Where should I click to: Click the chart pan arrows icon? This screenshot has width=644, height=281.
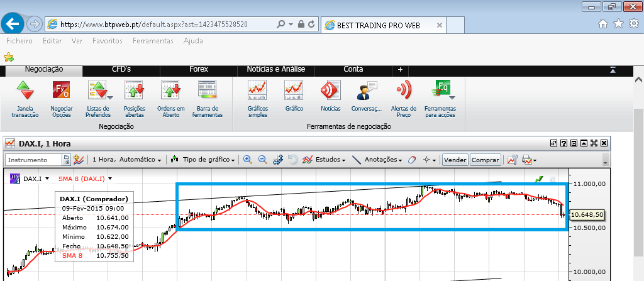tap(278, 160)
